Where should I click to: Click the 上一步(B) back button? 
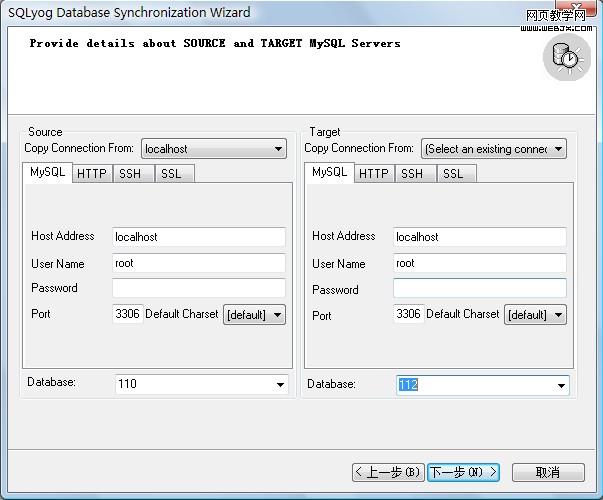click(x=388, y=472)
